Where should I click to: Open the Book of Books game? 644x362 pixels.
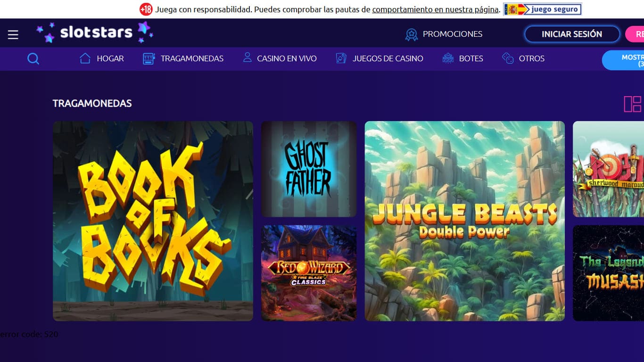[x=153, y=221]
